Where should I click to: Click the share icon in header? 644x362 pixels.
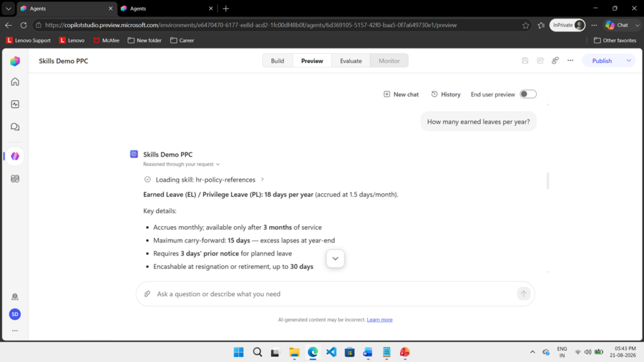coord(540,61)
